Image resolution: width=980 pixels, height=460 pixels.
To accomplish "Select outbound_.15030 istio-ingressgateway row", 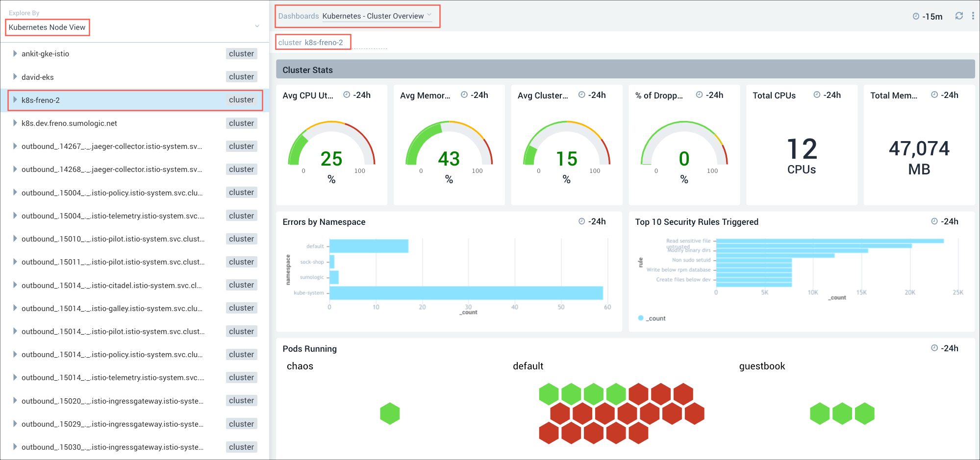I will pos(134,447).
